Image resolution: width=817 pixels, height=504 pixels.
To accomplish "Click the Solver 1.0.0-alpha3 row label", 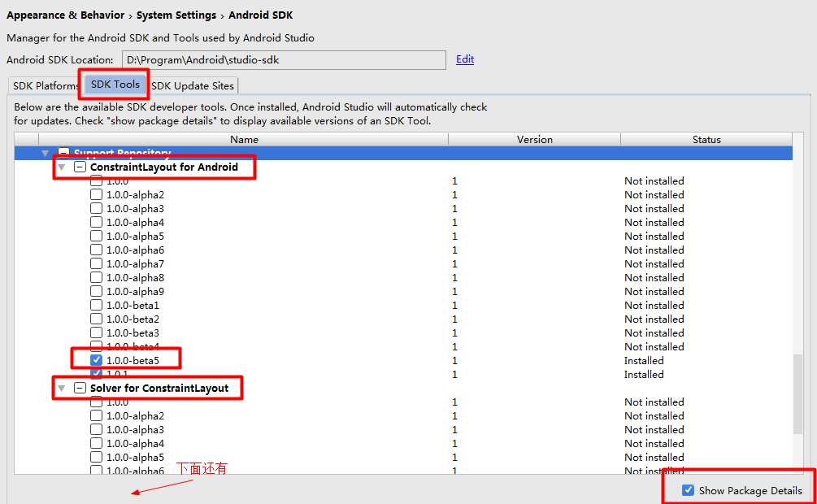I will (x=136, y=430).
